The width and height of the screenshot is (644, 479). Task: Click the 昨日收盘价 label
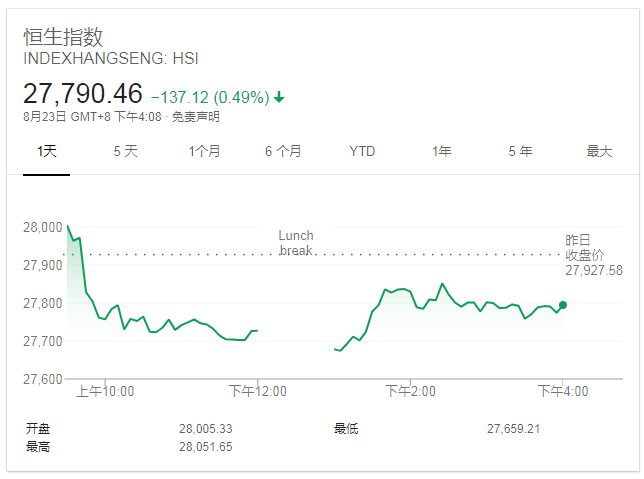(x=584, y=248)
